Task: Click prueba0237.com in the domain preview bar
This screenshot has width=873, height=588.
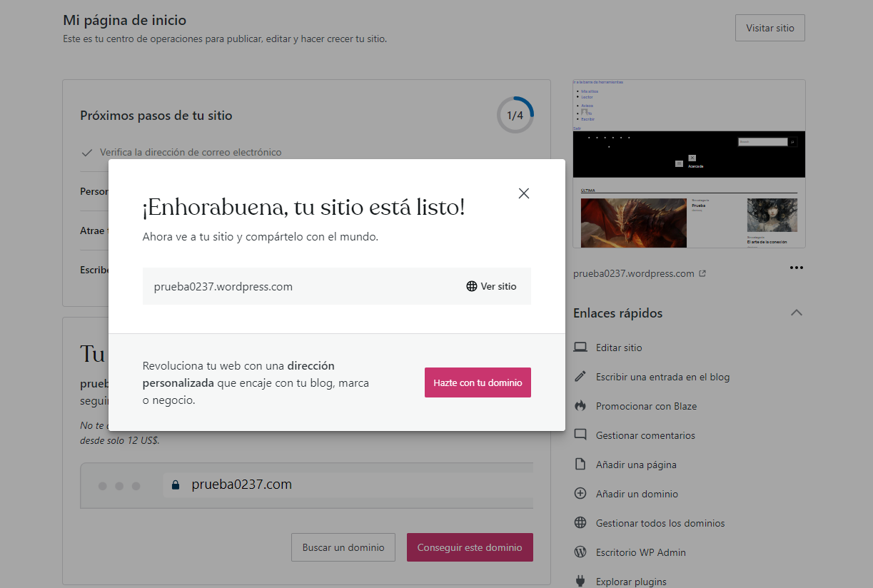Action: 242,485
